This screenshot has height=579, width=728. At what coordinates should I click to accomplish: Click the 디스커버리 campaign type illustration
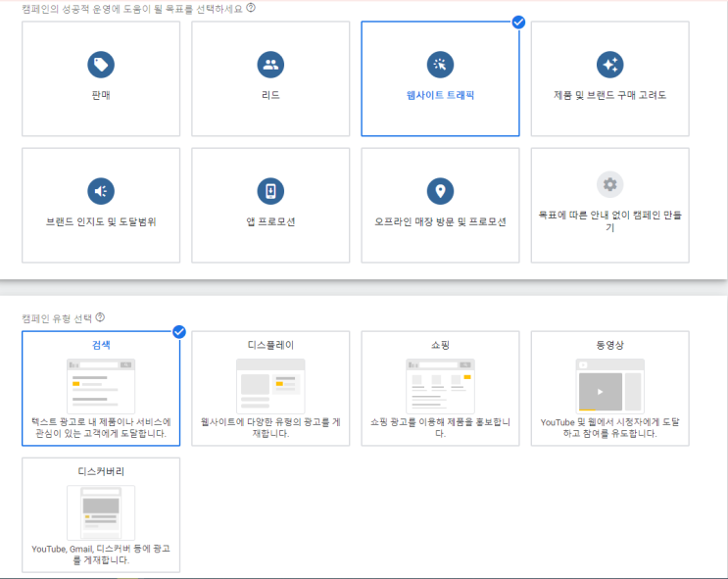pyautogui.click(x=101, y=512)
